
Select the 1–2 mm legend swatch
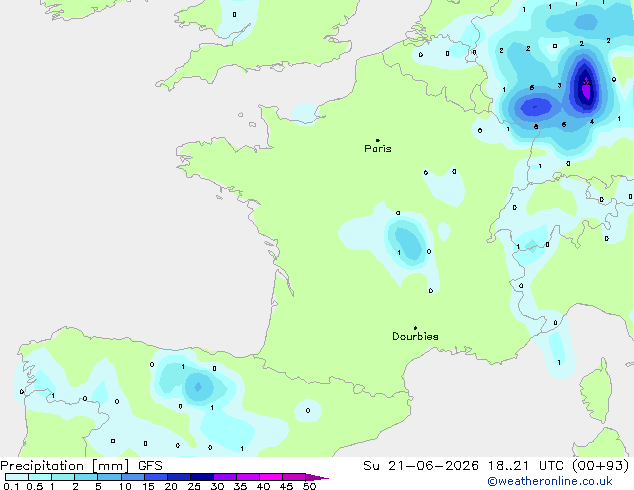click(63, 477)
